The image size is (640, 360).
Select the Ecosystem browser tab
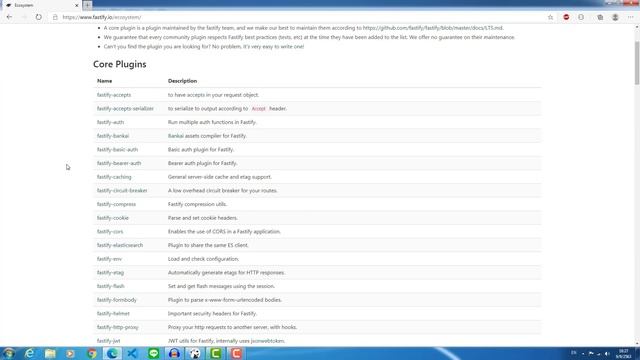coord(41,5)
